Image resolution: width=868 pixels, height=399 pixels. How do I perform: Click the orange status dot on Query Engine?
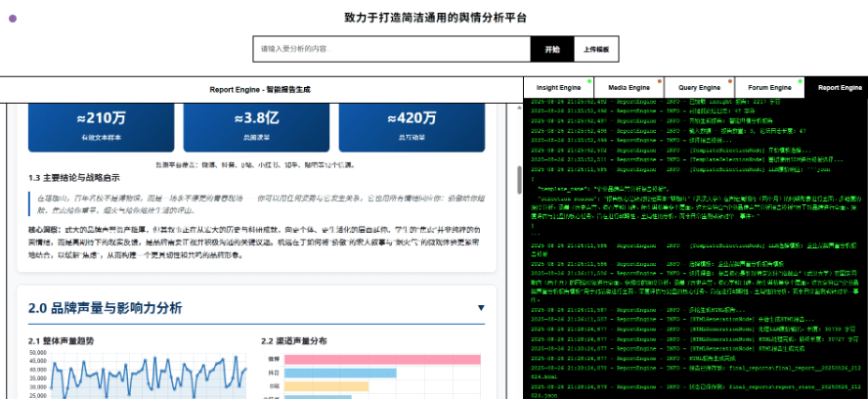(730, 80)
